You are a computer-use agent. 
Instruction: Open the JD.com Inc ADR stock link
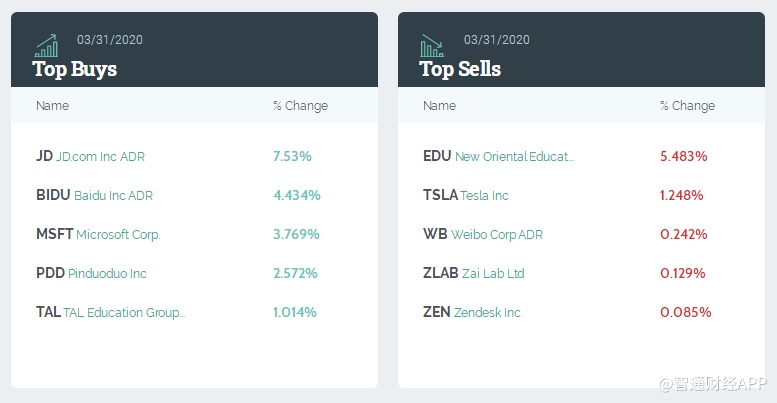tap(90, 156)
